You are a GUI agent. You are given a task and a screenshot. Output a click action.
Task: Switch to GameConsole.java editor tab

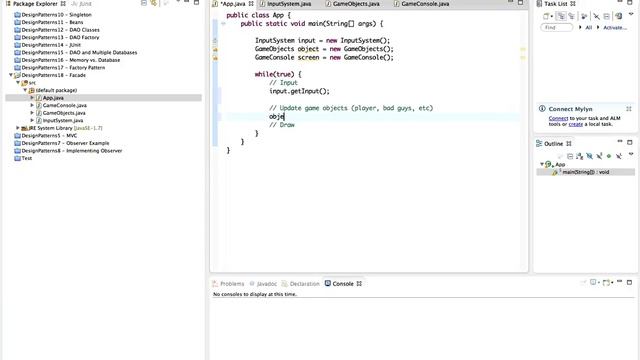[425, 4]
